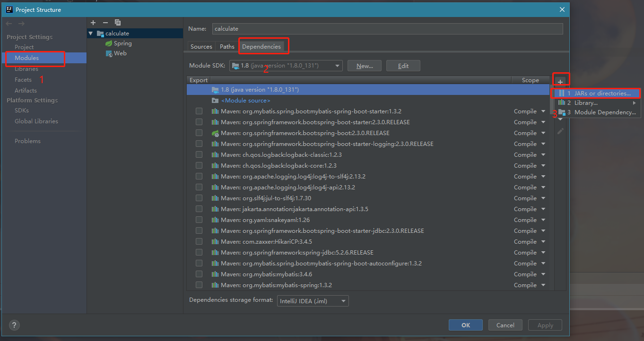Open scope dropdown for log4j-api:2.13.2
The height and width of the screenshot is (341, 644).
(543, 188)
